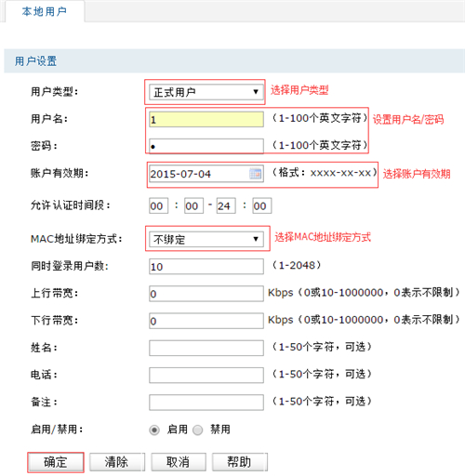Click the 清除 button

coord(117,462)
